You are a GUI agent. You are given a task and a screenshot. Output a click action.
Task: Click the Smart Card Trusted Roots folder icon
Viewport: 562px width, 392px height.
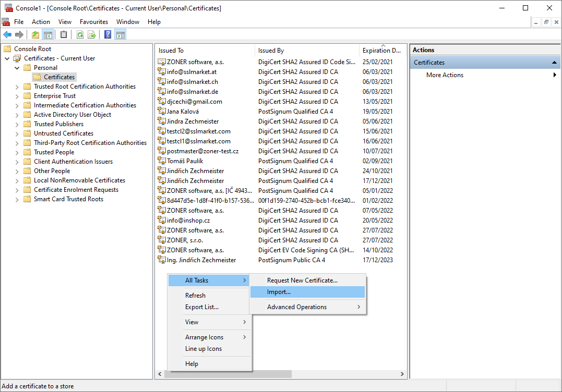pyautogui.click(x=27, y=200)
